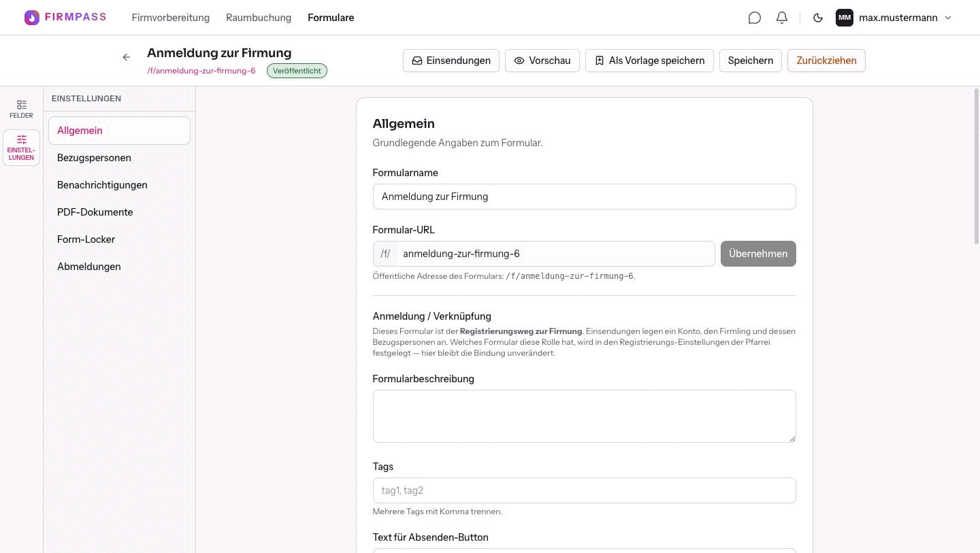Viewport: 980px width, 553px height.
Task: Open the form Vorschau
Action: coord(542,61)
